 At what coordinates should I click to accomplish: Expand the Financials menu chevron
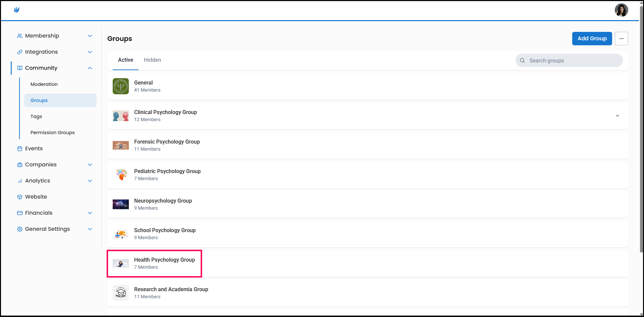click(x=90, y=213)
